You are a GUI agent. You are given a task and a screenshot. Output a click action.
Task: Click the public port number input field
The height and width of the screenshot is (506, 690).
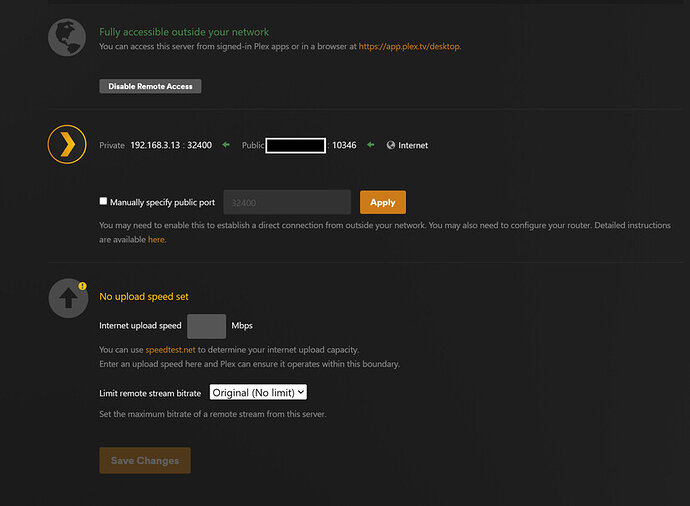287,202
